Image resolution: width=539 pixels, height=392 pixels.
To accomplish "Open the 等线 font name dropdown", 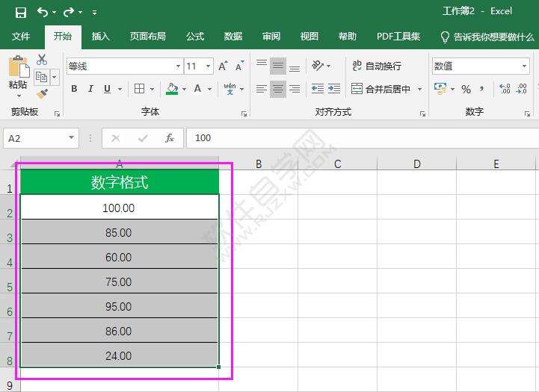I will (x=178, y=66).
